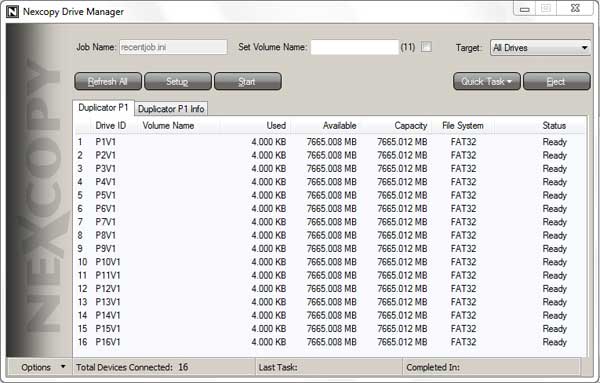Viewport: 600px width, 383px height.
Task: Click the Available column header
Action: pyautogui.click(x=326, y=125)
